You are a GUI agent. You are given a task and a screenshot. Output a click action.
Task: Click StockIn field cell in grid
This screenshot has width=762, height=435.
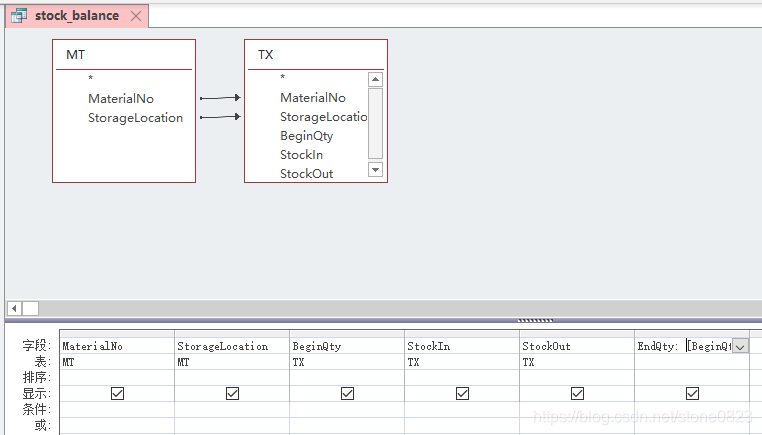click(462, 346)
